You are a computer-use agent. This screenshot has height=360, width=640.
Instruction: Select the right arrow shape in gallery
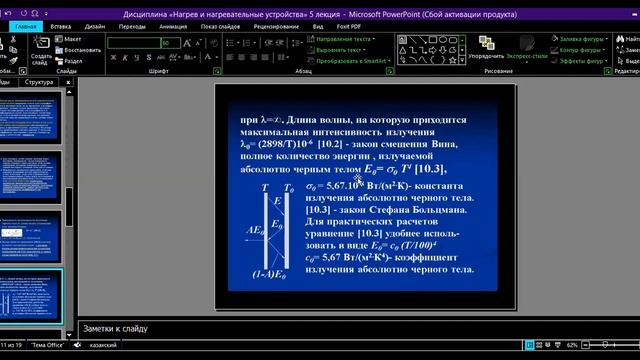click(x=432, y=50)
